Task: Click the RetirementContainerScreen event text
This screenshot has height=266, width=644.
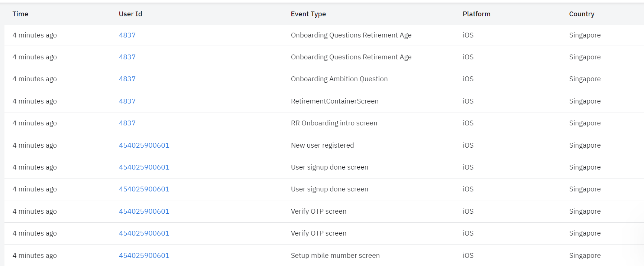Action: pos(334,101)
